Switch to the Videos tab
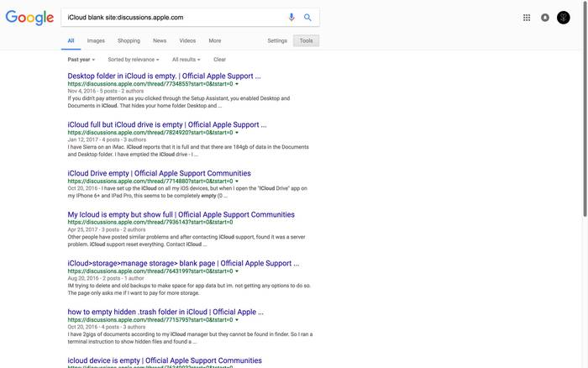Viewport: 588px width, 368px height. 187,40
